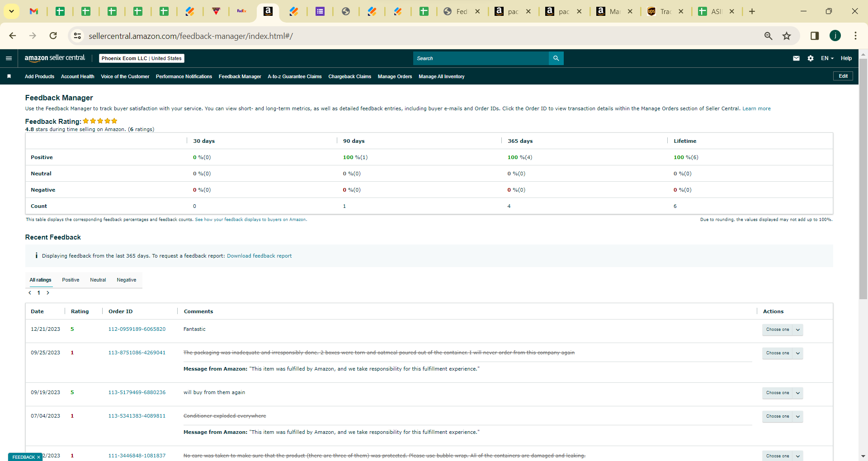Viewport: 868px width, 461px height.
Task: Open a new browser tab
Action: [x=752, y=11]
